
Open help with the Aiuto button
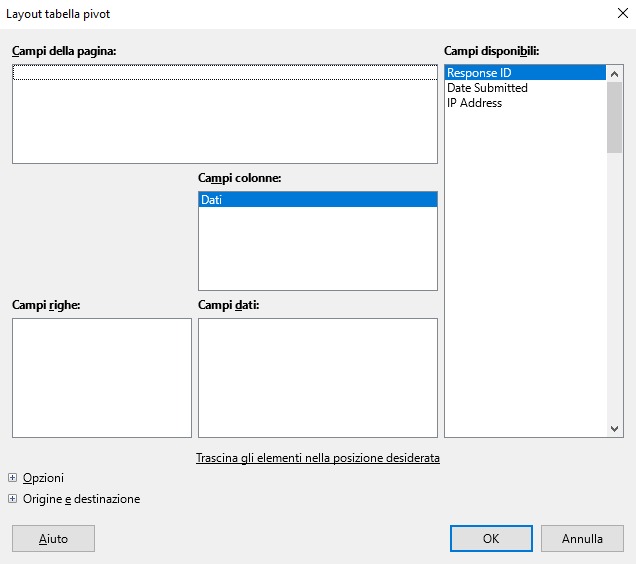pyautogui.click(x=53, y=538)
